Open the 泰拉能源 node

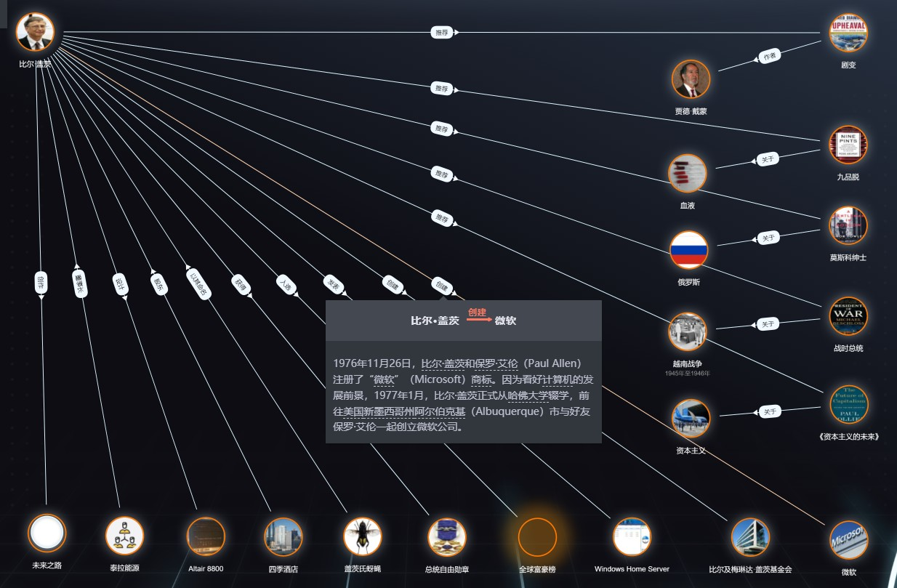(124, 536)
